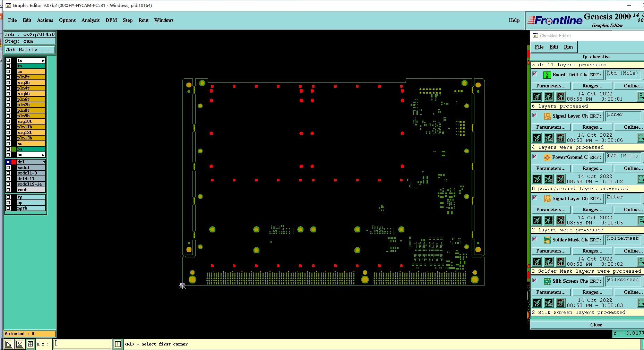Open the Job Matrix button
Viewport: 644px width, 350px height.
pos(29,50)
